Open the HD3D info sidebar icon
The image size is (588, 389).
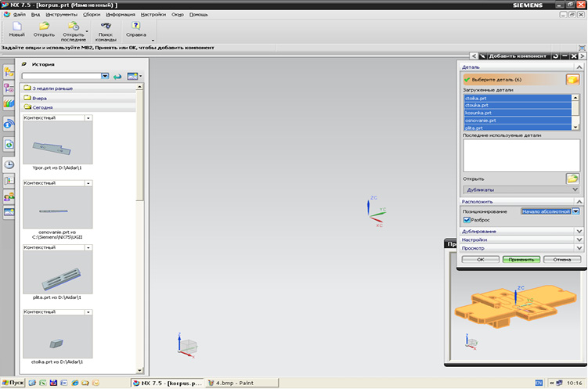9,124
